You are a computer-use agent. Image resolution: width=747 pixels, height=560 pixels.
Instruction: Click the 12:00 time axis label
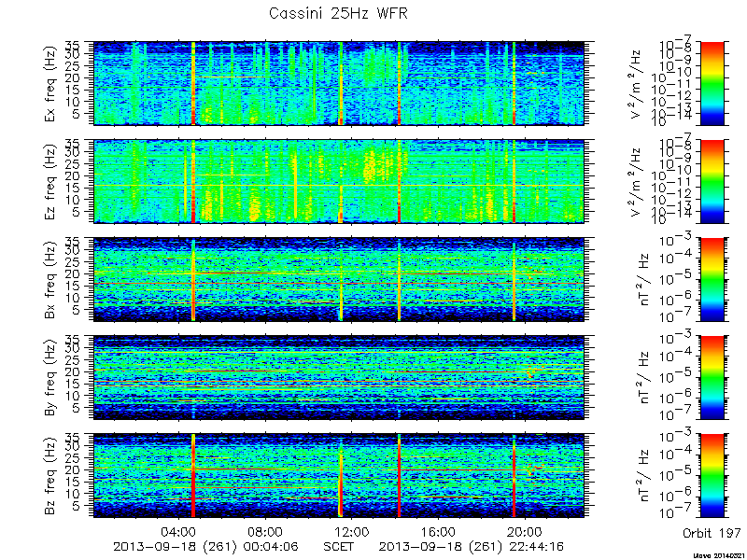352,531
